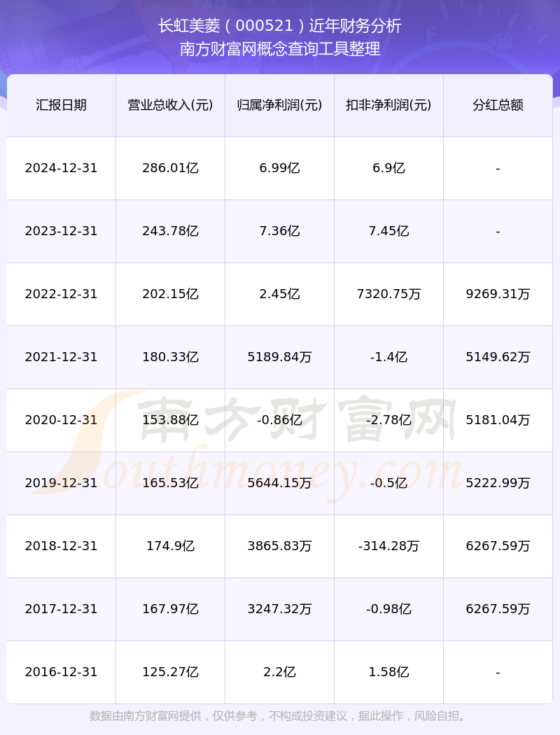The width and height of the screenshot is (560, 735).
Task: Click the 长虹美菱（000521）近年财务分析 title
Action: pos(280,26)
